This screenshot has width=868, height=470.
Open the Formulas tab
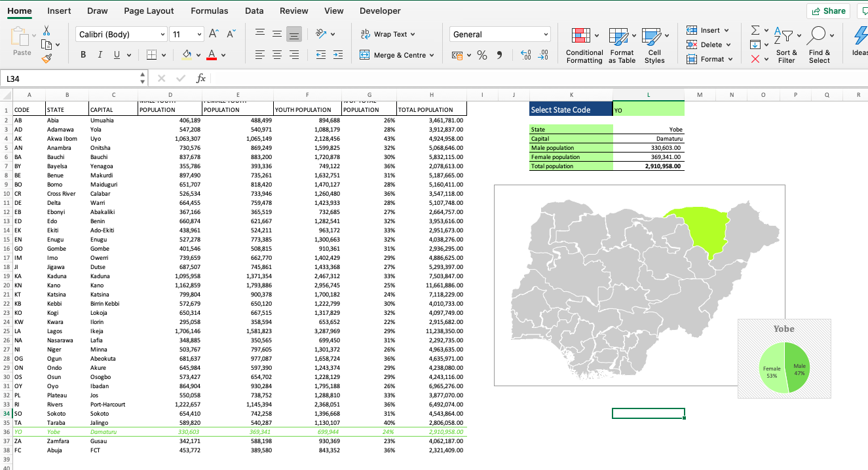coord(210,10)
